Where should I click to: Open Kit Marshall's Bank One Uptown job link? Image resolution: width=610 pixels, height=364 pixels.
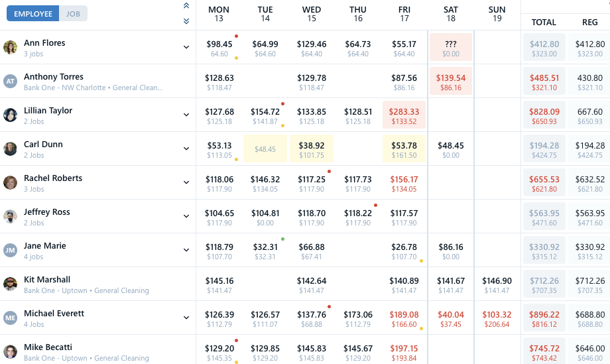click(86, 290)
